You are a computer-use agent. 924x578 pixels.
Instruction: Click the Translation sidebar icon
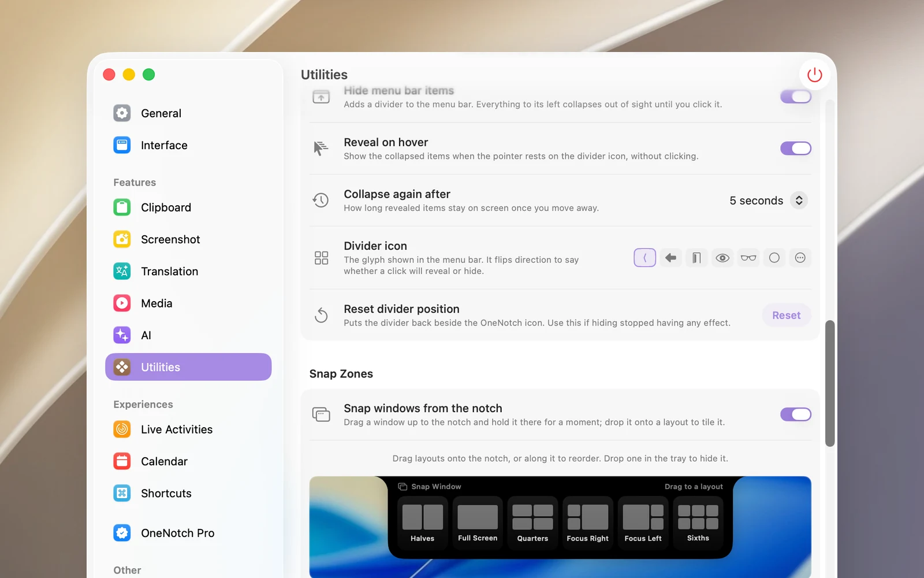pos(122,271)
